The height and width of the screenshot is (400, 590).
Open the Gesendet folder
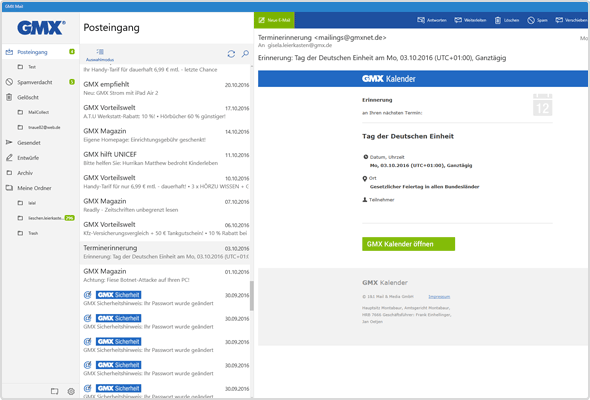(40, 143)
